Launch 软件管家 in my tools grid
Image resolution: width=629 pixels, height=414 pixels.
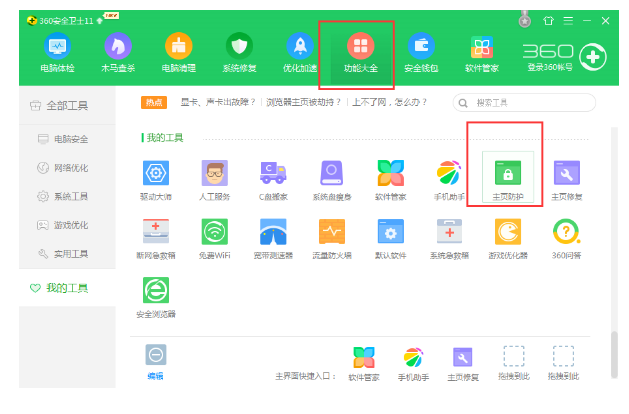tap(390, 180)
